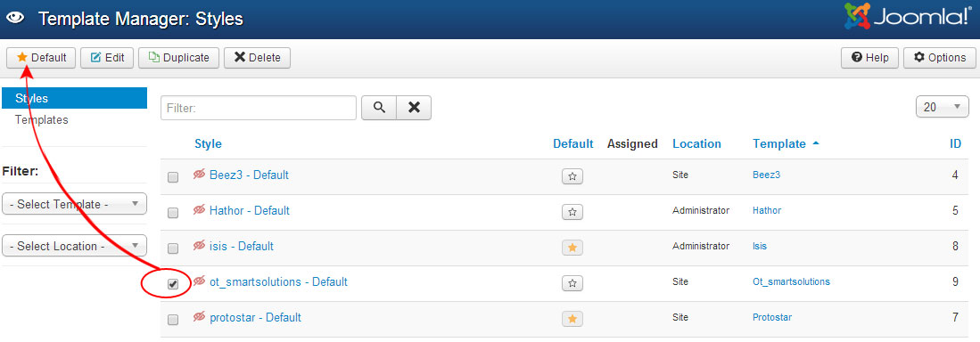Screen dimensions: 980x342
Task: Toggle the default star for isis
Action: [572, 248]
